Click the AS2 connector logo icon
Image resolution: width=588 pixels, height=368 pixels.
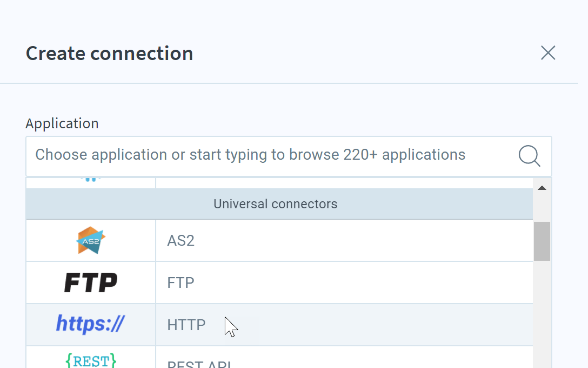tap(91, 240)
